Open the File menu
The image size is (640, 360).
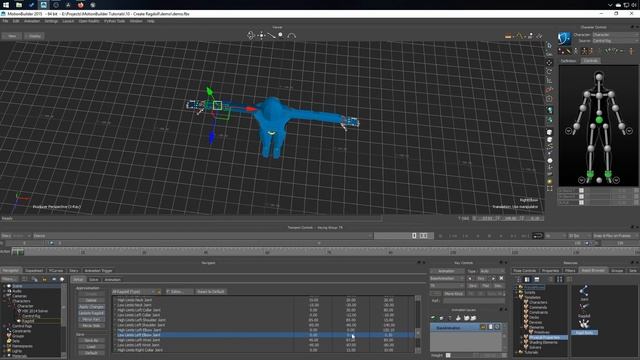tap(5, 21)
